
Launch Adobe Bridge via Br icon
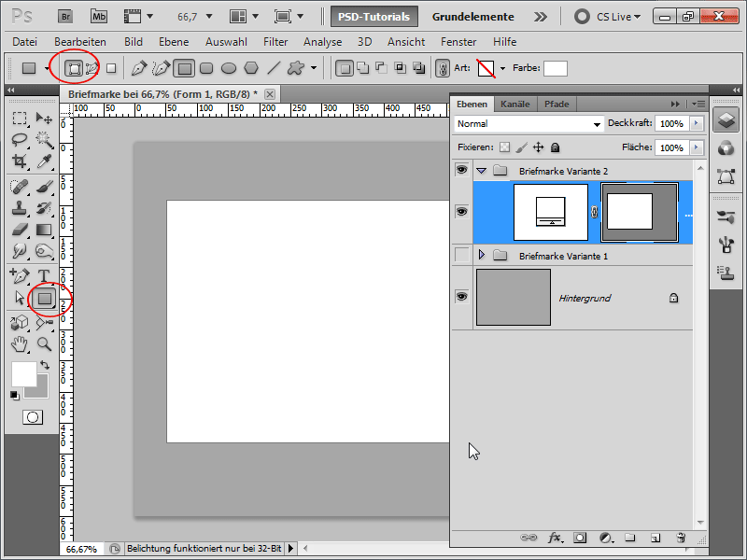coord(65,17)
